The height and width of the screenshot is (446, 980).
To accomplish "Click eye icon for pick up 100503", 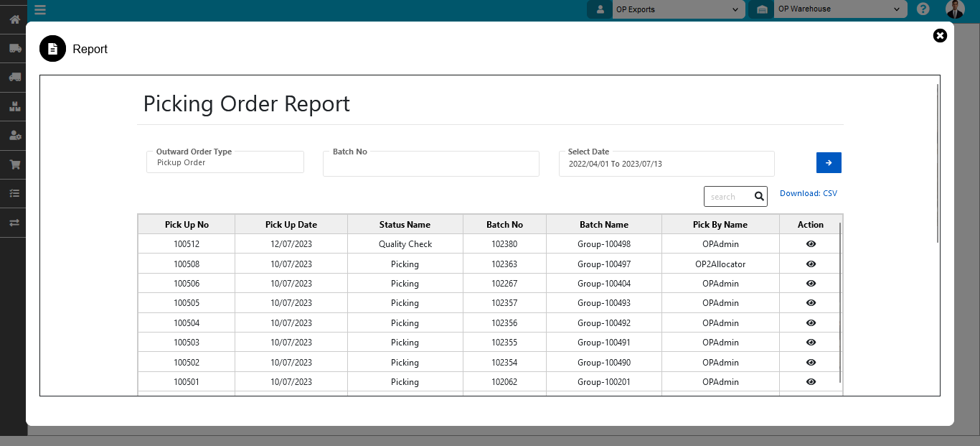I will click(811, 343).
